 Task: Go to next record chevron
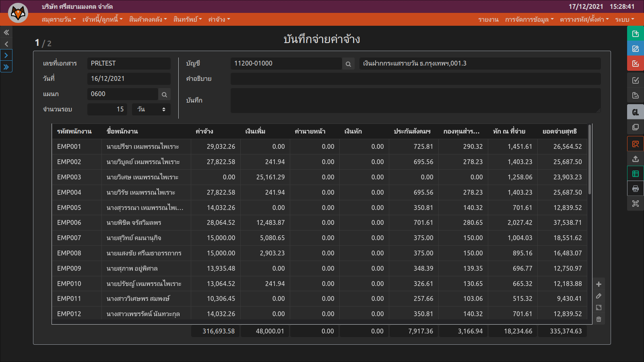[x=6, y=55]
